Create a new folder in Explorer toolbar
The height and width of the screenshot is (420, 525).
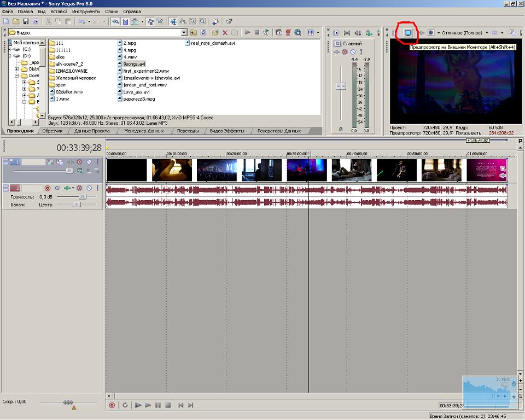point(215,32)
